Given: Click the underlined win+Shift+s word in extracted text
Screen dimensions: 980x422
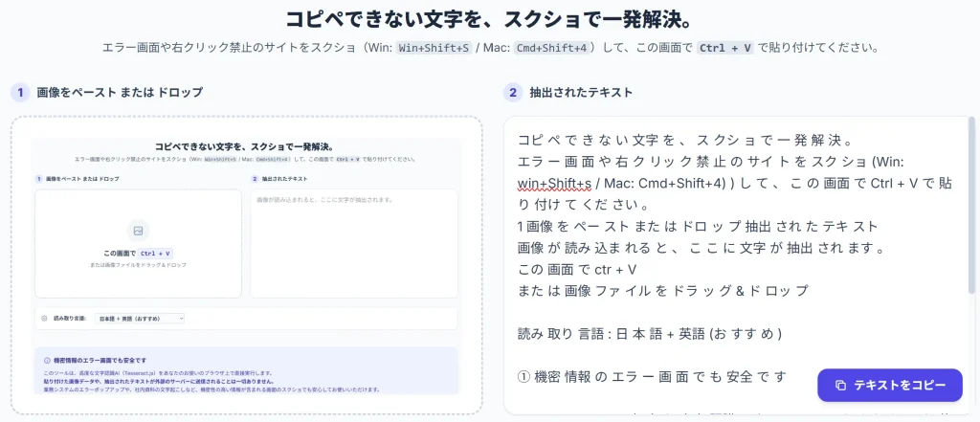Looking at the screenshot, I should point(555,183).
